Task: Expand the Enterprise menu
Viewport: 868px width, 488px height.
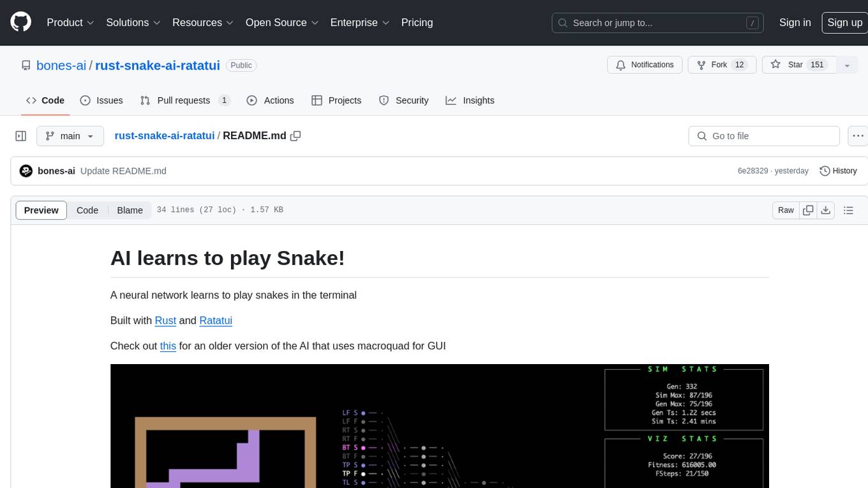Action: point(359,22)
